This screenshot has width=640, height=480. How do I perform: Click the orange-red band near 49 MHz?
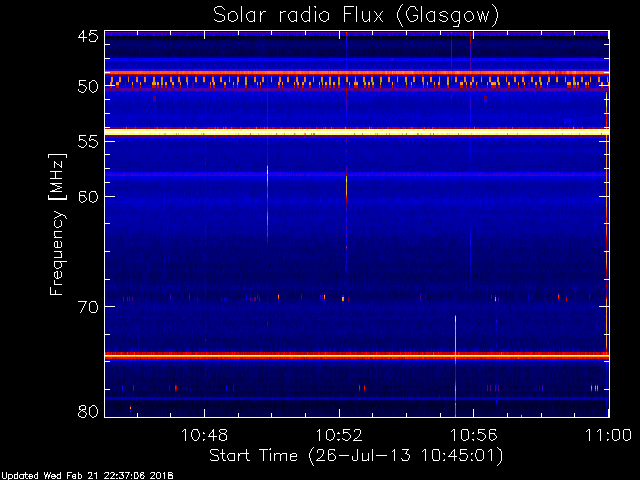coord(357,73)
